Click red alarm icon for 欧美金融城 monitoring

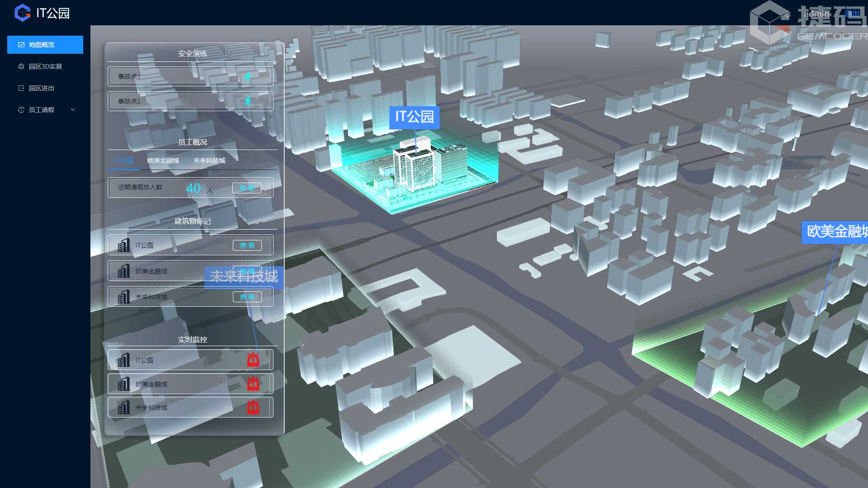click(253, 384)
